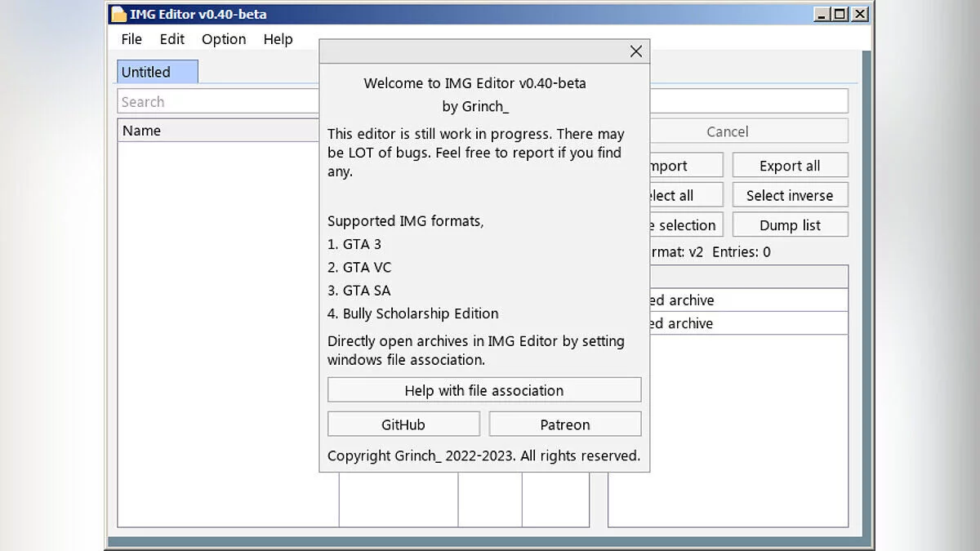Close the IMG Editor main window

[x=860, y=14]
